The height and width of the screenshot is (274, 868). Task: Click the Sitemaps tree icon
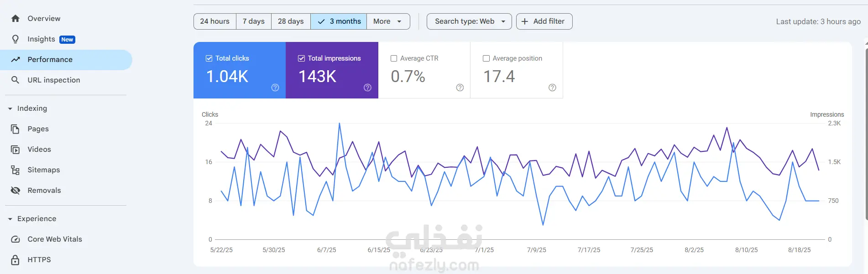click(x=16, y=170)
